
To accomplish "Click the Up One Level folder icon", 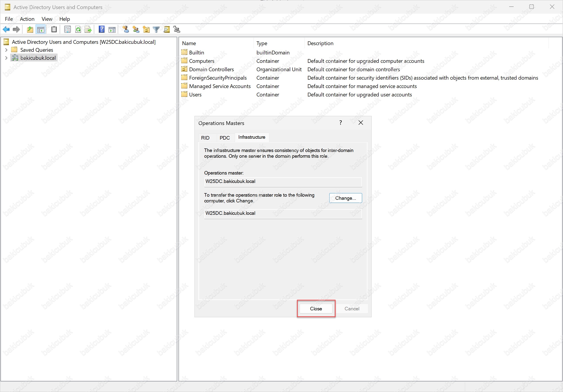I will 30,30.
